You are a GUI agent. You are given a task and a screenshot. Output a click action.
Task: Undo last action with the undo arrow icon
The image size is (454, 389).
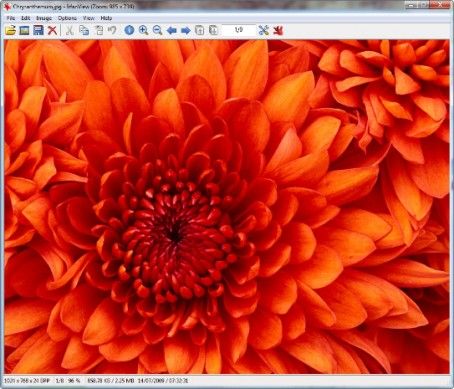point(112,30)
